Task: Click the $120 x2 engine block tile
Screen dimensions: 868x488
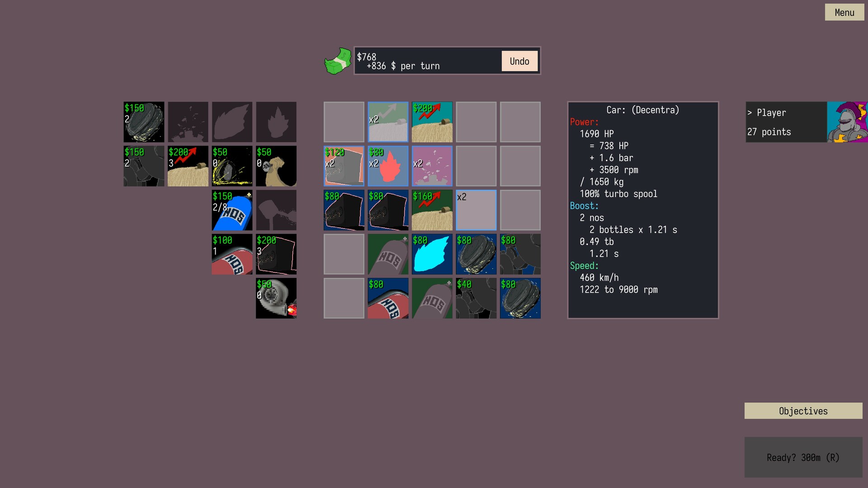Action: tap(344, 166)
